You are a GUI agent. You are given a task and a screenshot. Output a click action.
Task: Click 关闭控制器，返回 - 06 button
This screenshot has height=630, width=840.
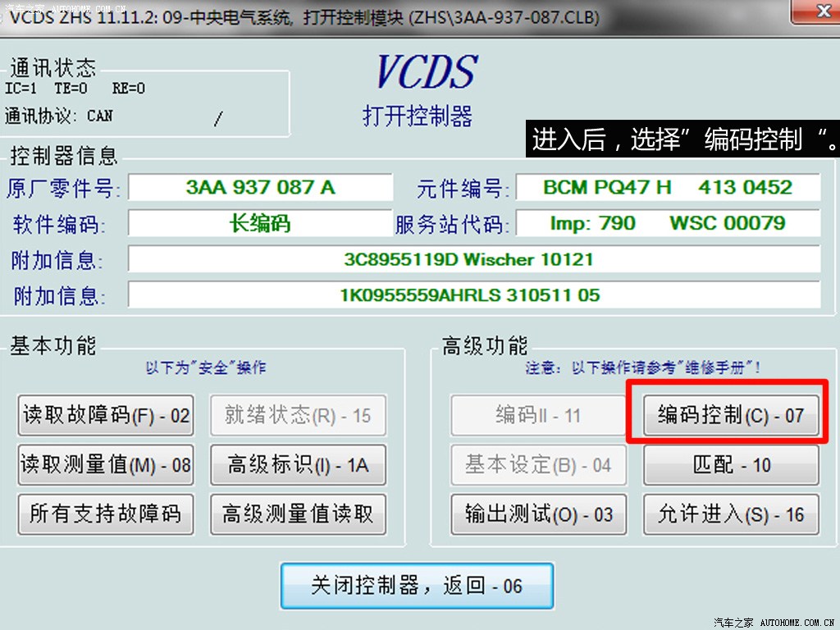[x=417, y=586]
